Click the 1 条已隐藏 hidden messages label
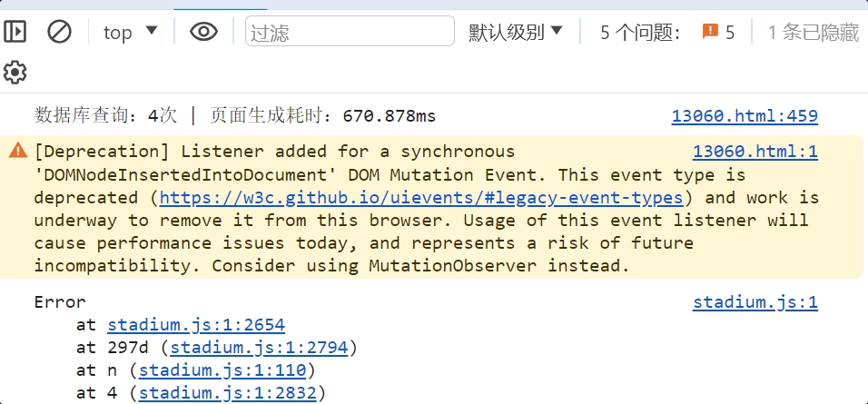868x404 pixels. tap(813, 32)
